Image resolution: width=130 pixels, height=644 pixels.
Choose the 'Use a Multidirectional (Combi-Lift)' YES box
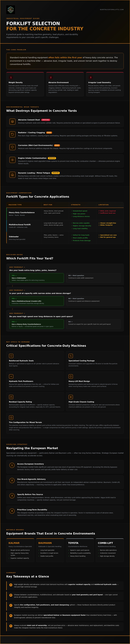[37, 301]
